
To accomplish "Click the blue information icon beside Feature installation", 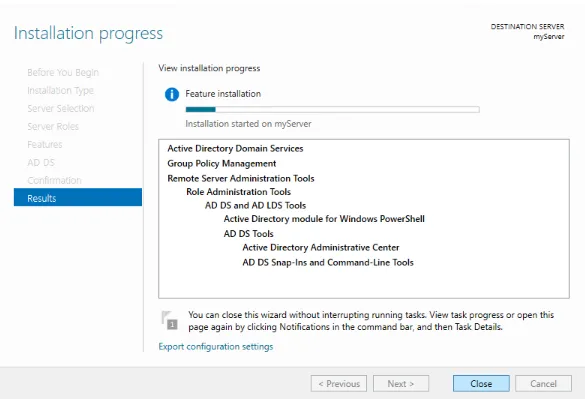I will pyautogui.click(x=172, y=94).
